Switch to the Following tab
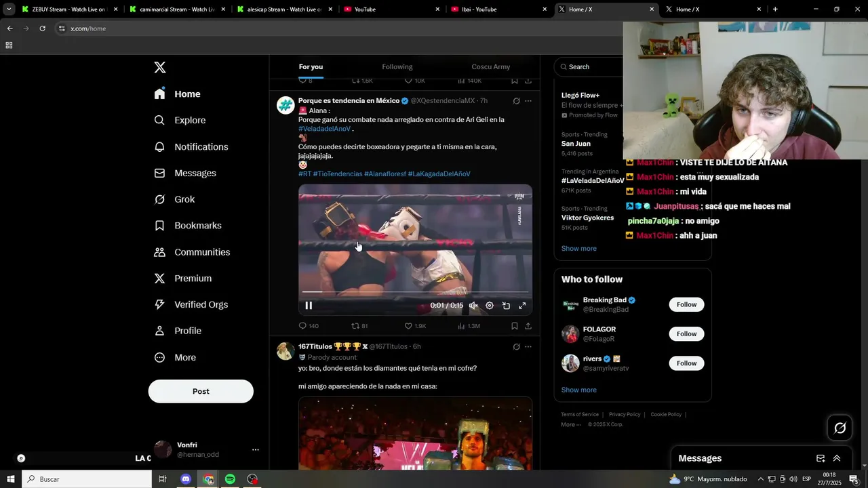Screen dimensions: 868x488 pyautogui.click(x=397, y=66)
